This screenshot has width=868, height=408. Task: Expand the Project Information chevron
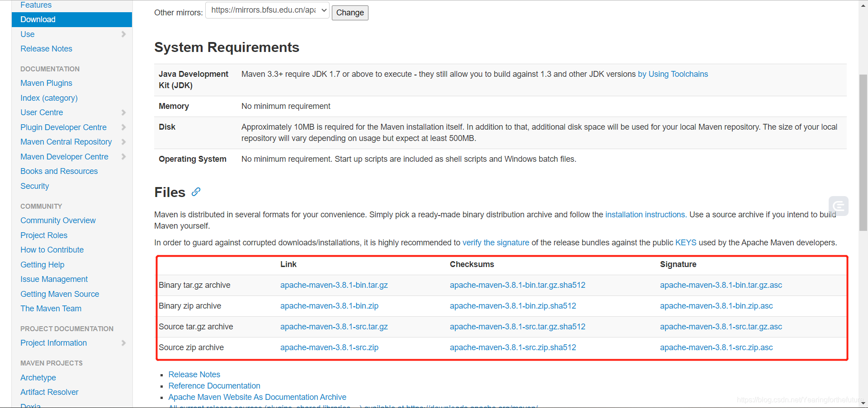(123, 343)
